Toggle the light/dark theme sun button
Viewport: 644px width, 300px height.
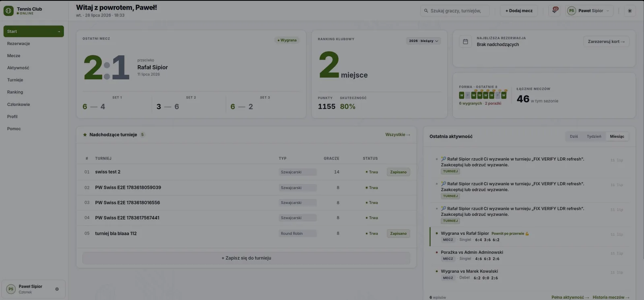(630, 11)
